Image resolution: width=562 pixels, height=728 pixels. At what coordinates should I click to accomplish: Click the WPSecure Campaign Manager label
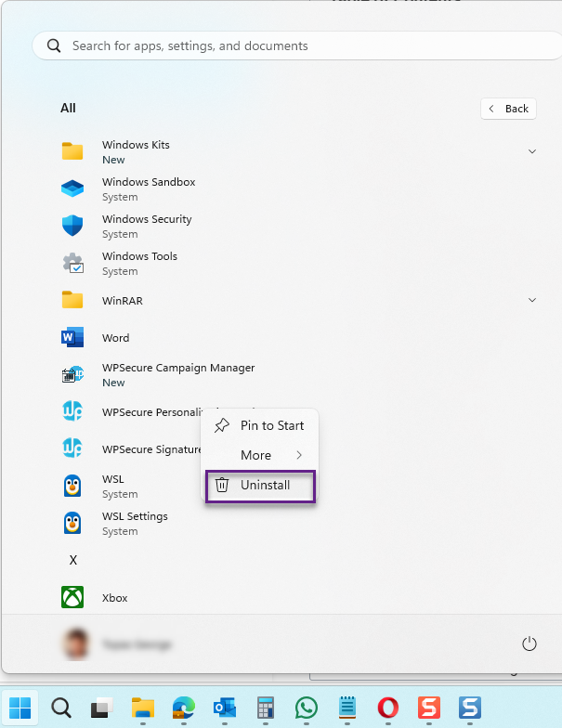(178, 368)
